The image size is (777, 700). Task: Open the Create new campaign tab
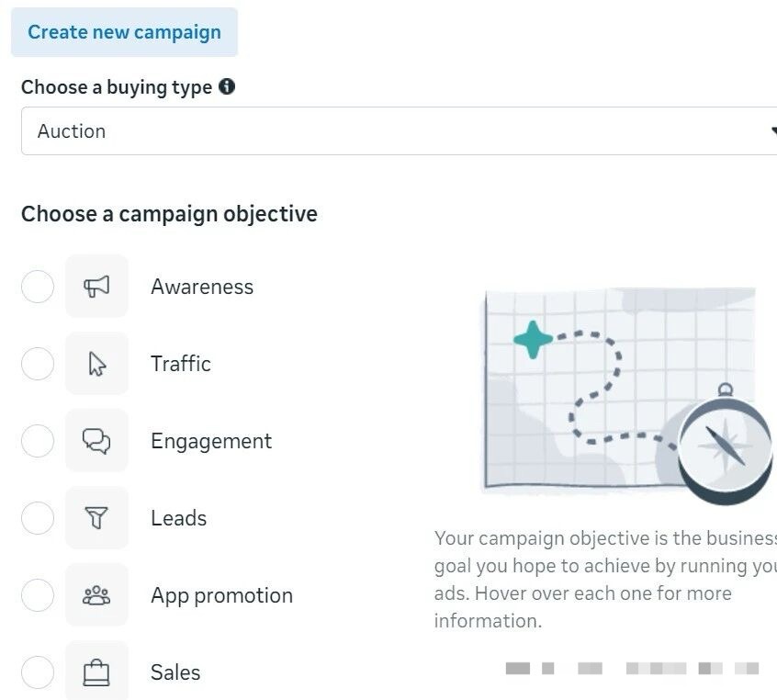[124, 32]
